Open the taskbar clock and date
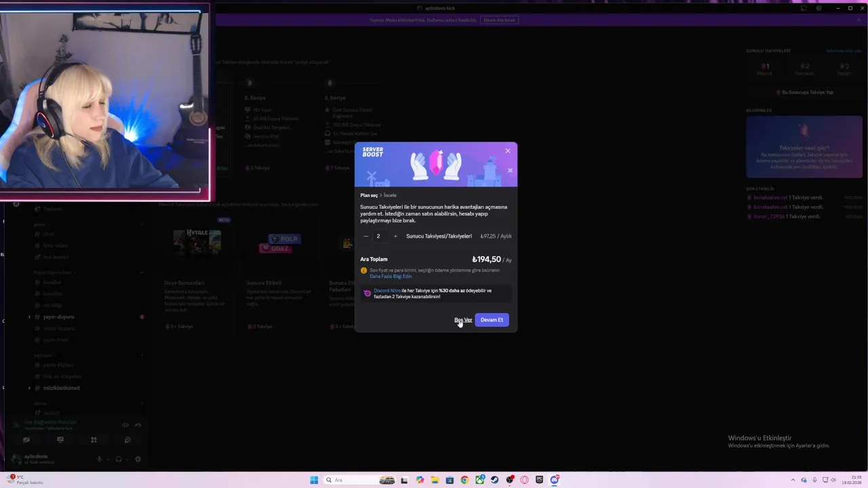Screen dimensions: 868x488 click(852, 480)
